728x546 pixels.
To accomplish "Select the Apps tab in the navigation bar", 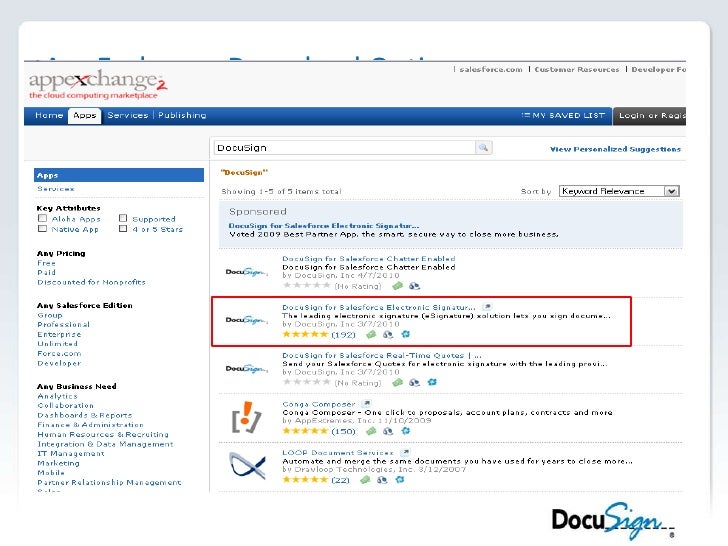I will [x=84, y=115].
